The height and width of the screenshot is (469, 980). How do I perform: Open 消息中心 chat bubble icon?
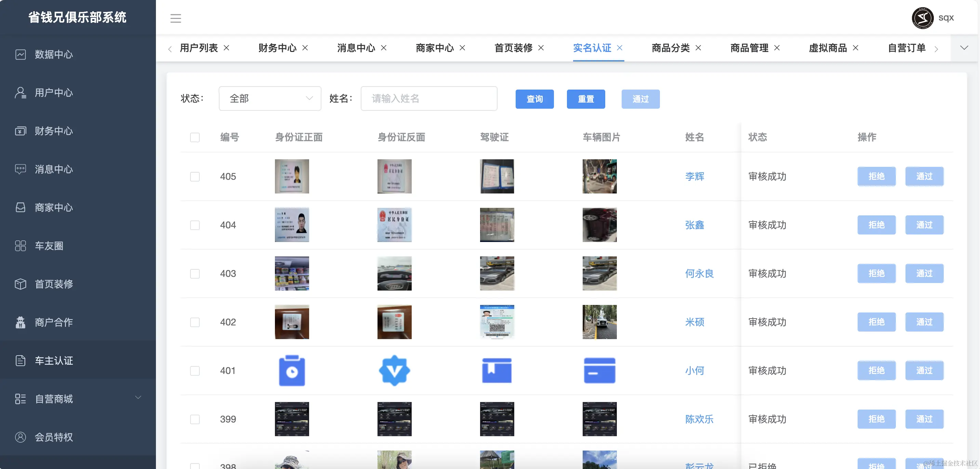coord(21,169)
